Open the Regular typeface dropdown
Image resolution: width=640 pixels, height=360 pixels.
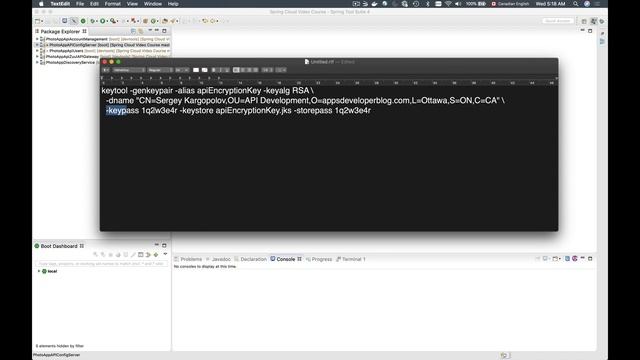tap(160, 70)
